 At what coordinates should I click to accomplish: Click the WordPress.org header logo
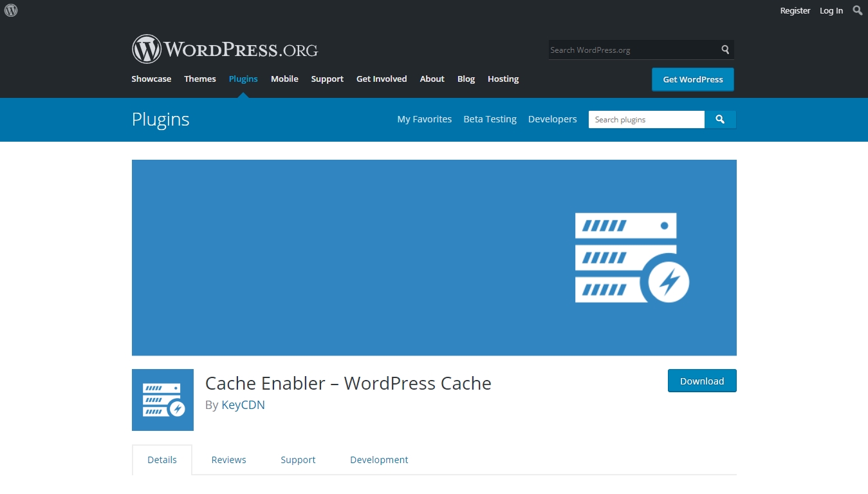point(225,49)
